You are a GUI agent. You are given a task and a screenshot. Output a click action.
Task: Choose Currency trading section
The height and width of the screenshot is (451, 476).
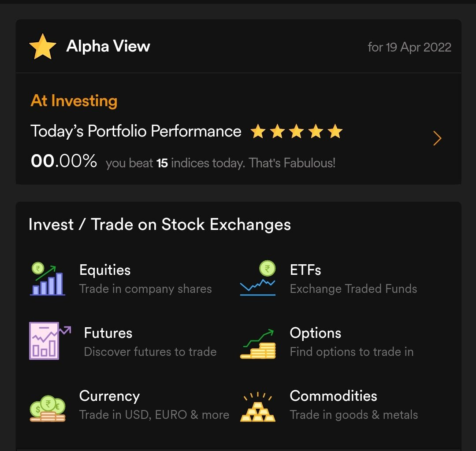(154, 405)
